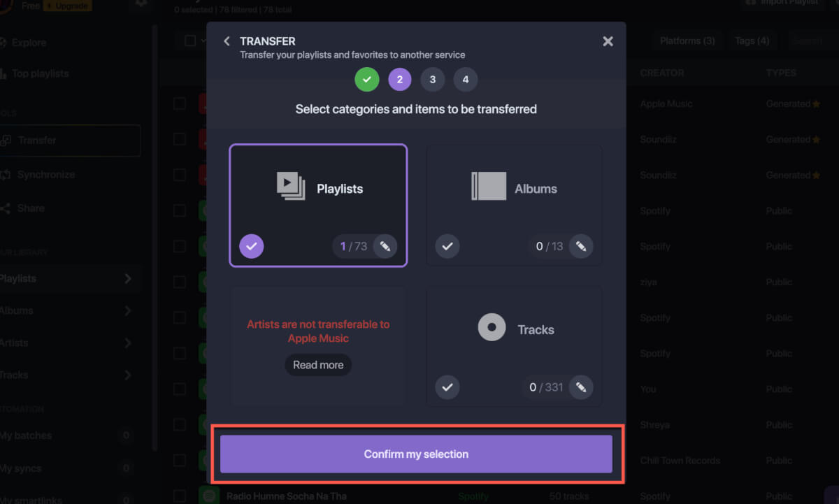Open the Tracks edit pencil icon
Screen dimensions: 839x504
click(581, 387)
